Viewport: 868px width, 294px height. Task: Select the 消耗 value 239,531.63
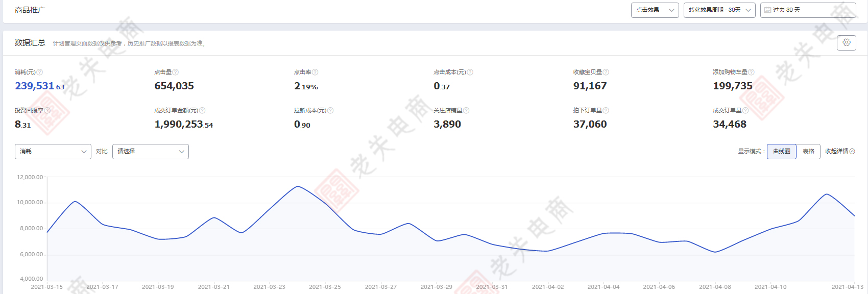(x=40, y=86)
